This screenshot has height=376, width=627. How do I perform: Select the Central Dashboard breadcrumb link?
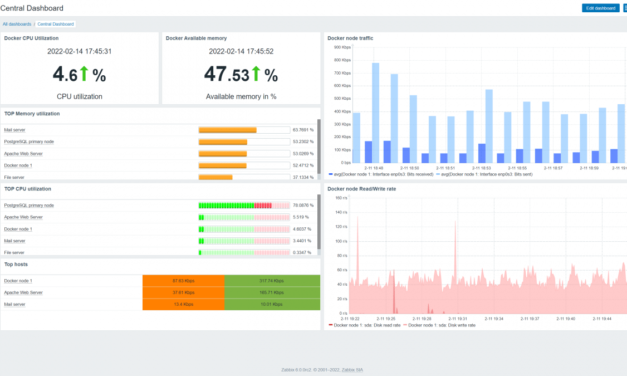(56, 24)
